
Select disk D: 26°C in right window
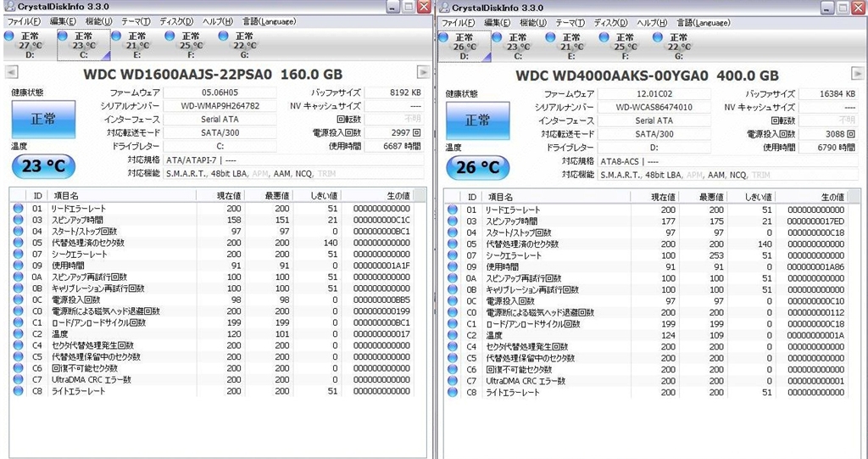click(464, 46)
